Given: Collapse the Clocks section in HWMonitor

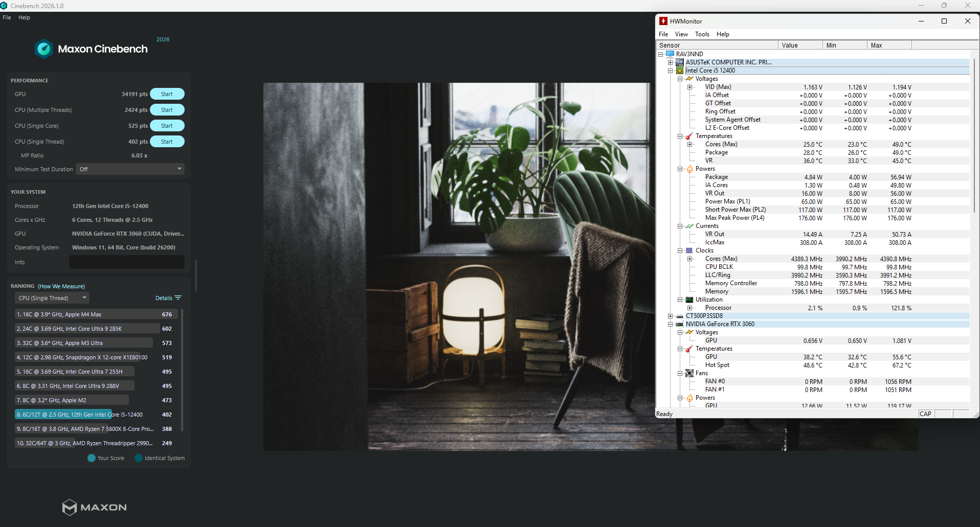Looking at the screenshot, I should click(x=680, y=250).
